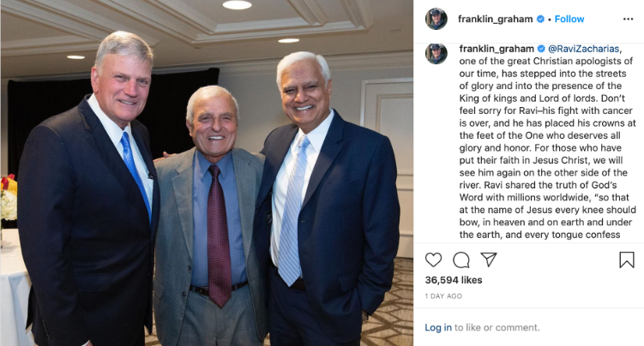
Task: Follow the franklin_graham account
Action: [x=569, y=19]
